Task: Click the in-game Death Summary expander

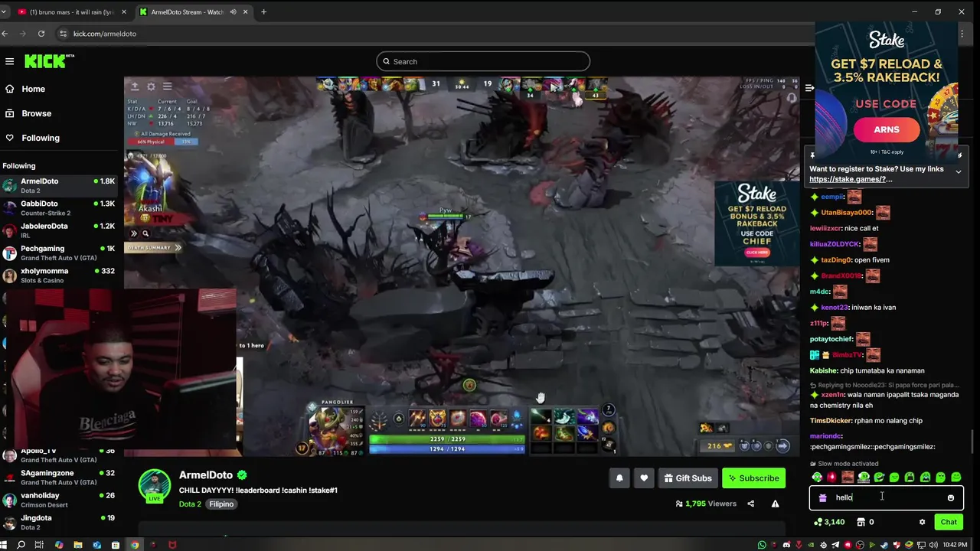Action: click(x=155, y=248)
